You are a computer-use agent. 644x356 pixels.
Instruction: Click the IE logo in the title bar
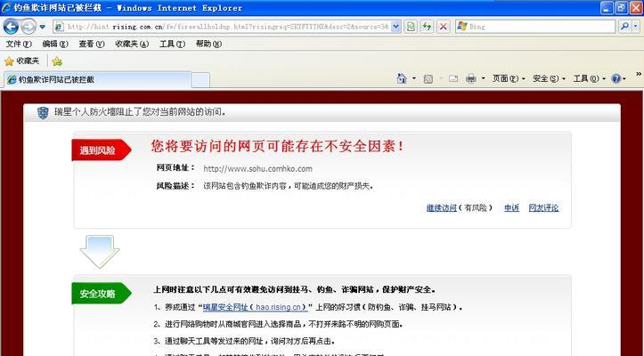[x=6, y=7]
